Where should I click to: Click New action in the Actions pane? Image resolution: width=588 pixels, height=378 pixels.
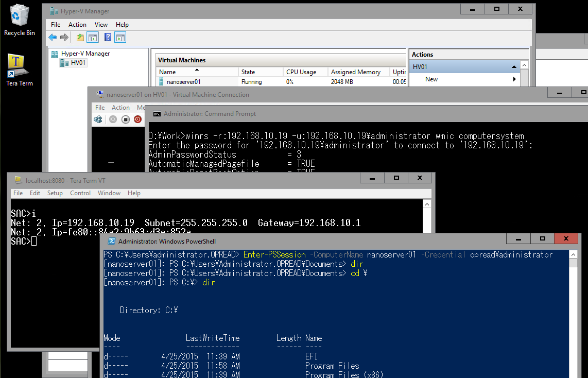[431, 79]
